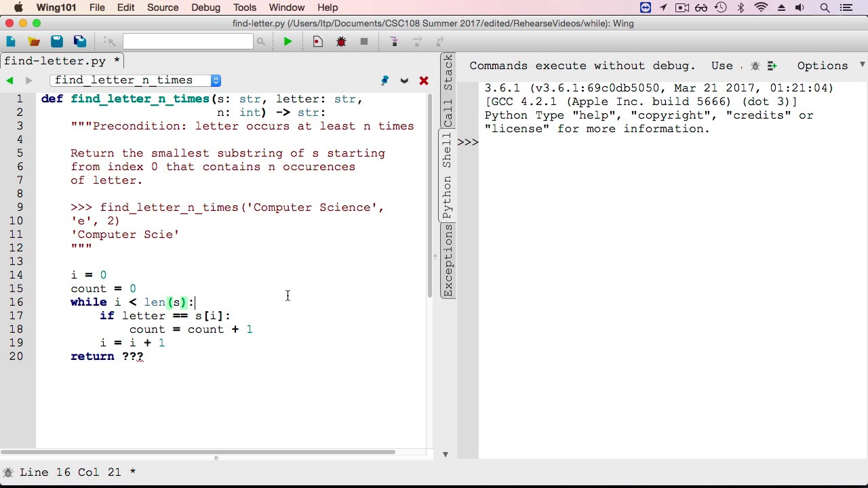Run the program with green play icon
Screen dimensions: 868x488
click(288, 42)
